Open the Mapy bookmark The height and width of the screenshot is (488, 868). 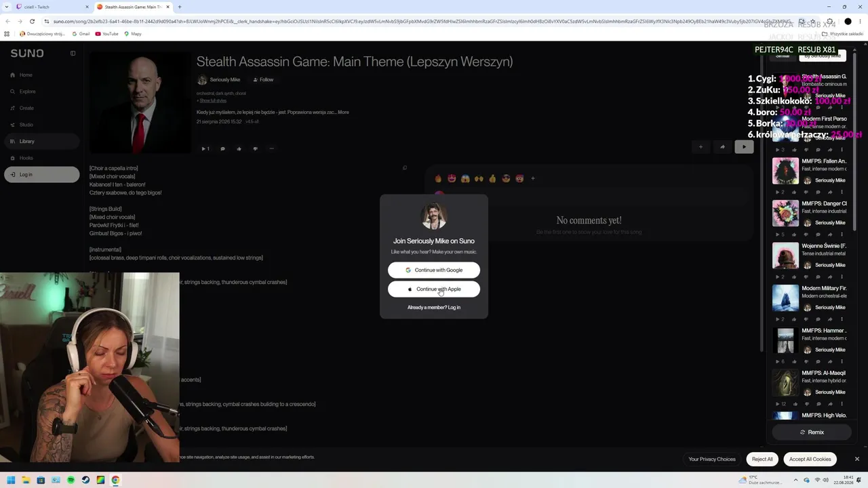tap(133, 34)
